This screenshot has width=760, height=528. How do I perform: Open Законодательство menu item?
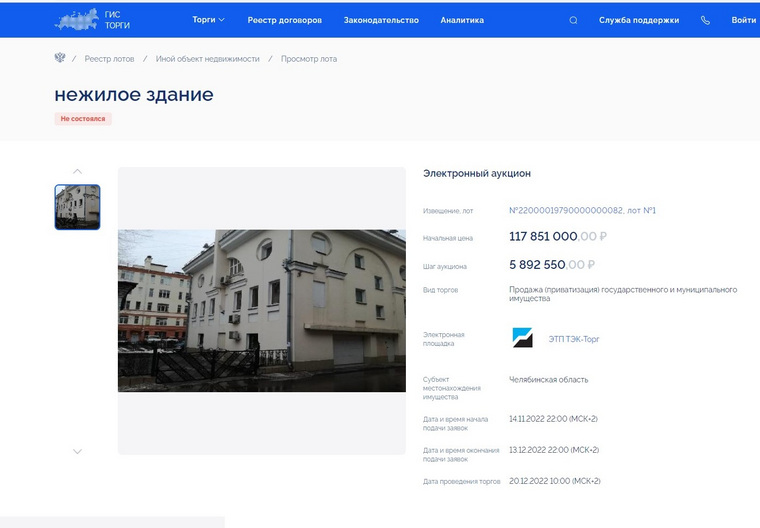381,20
